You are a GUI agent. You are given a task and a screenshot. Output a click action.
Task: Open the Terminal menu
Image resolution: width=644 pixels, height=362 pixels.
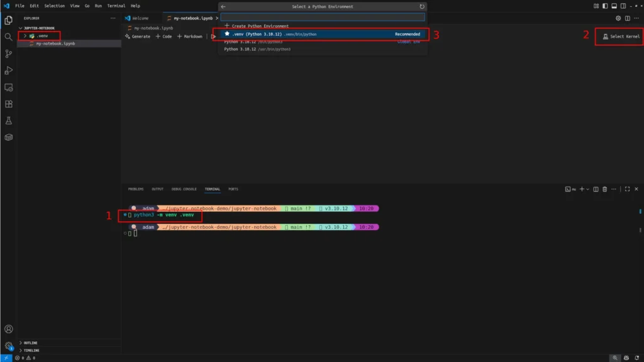click(x=116, y=6)
